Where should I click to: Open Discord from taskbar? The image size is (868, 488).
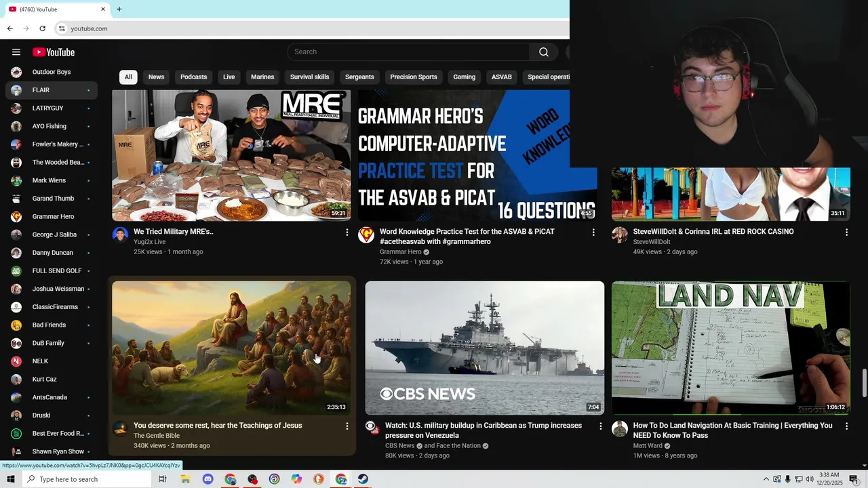[x=208, y=479]
